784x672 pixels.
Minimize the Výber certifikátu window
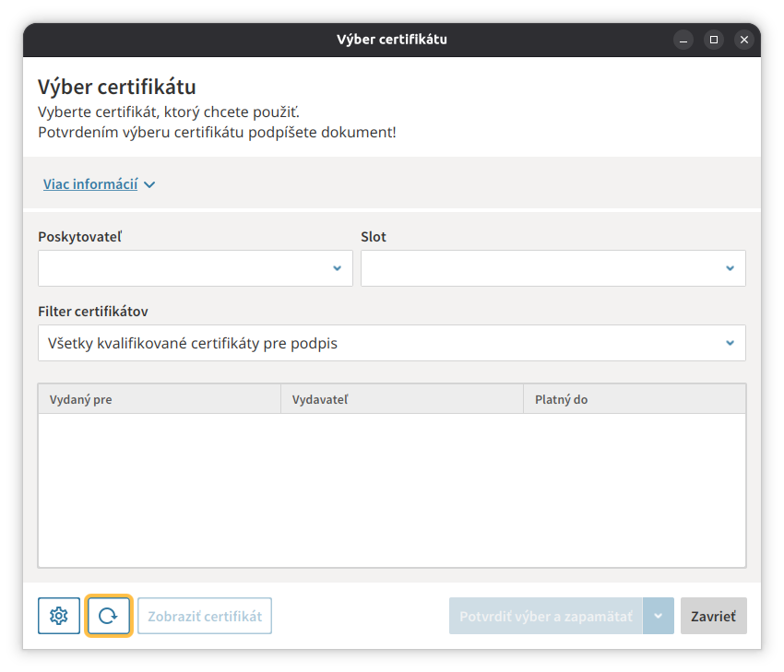[683, 40]
